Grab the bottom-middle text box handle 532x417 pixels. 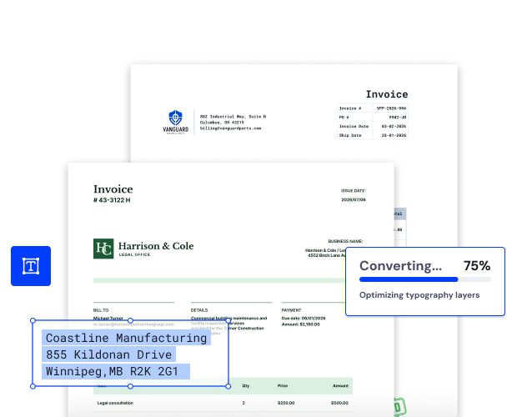(130, 386)
